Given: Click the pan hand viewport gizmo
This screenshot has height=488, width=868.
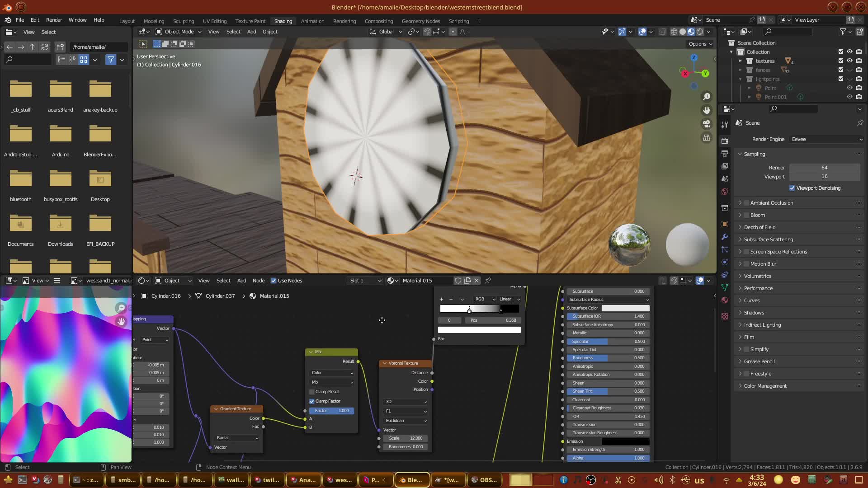Looking at the screenshot, I should click(706, 110).
